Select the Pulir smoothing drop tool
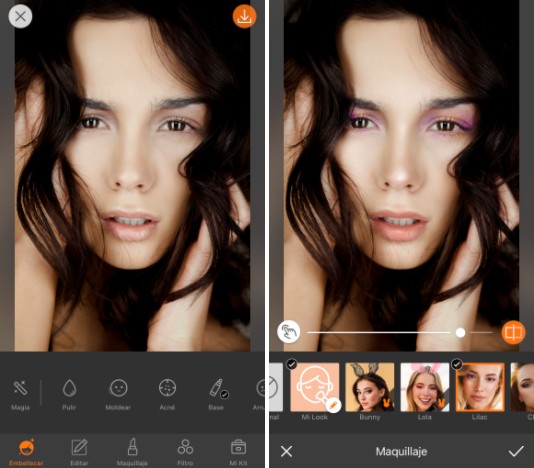 [69, 394]
